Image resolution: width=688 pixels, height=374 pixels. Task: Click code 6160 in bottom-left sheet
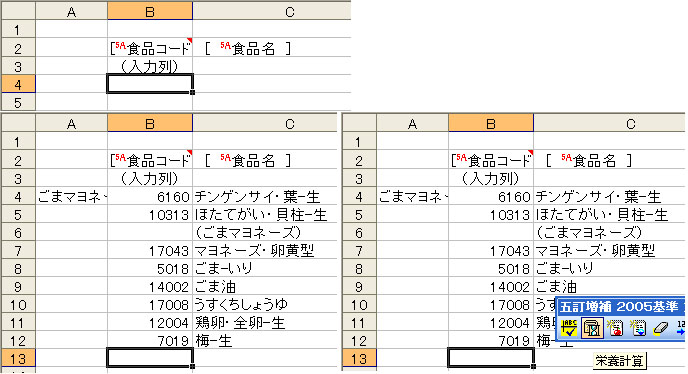173,197
